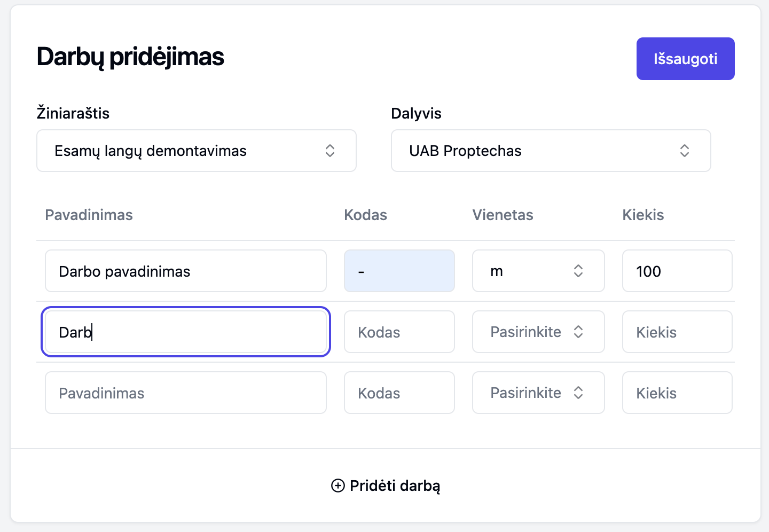The image size is (769, 532).
Task: Click the second row name field containing 'Darb'
Action: click(185, 332)
